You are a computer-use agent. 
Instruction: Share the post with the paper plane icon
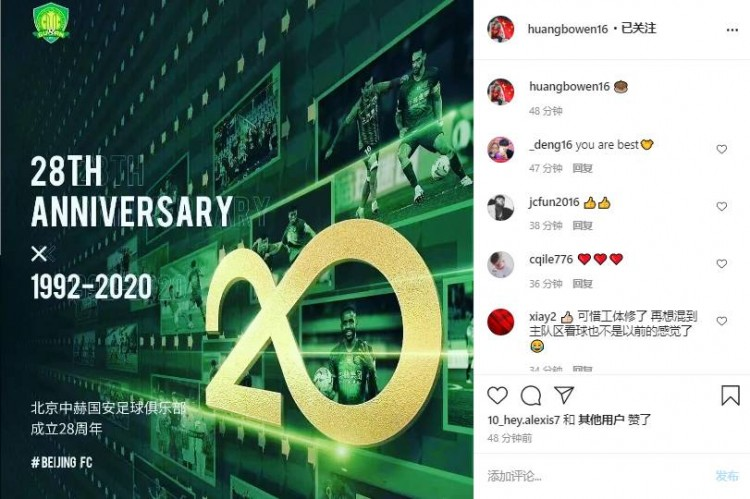tap(564, 395)
